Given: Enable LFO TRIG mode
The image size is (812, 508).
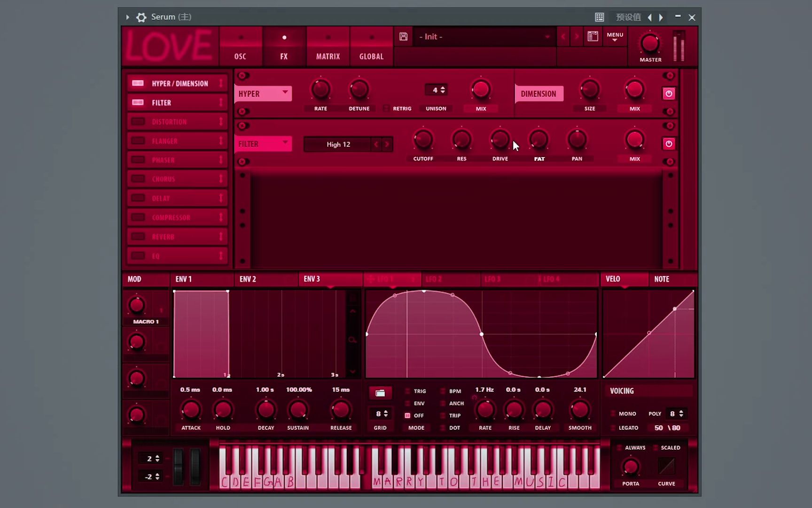Looking at the screenshot, I should [407, 391].
